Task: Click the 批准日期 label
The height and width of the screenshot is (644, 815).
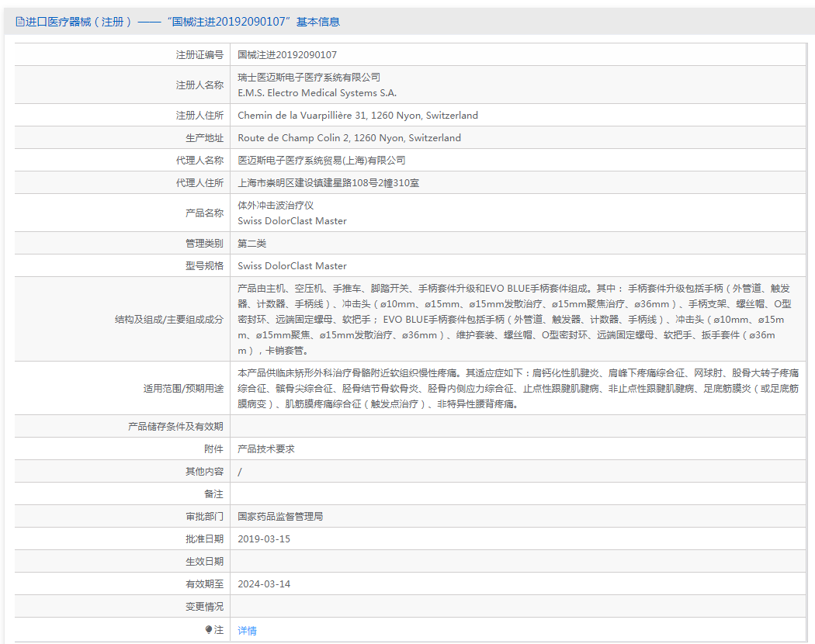Action: click(x=204, y=539)
